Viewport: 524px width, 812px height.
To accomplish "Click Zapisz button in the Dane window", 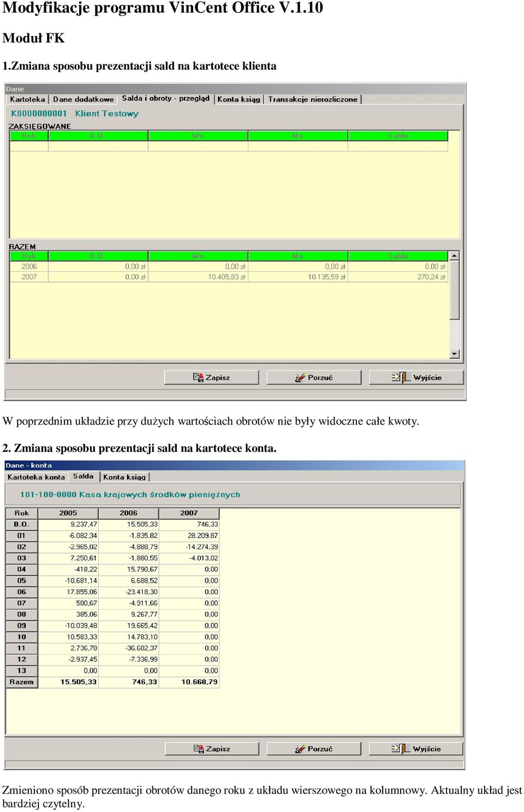I will pos(211,378).
